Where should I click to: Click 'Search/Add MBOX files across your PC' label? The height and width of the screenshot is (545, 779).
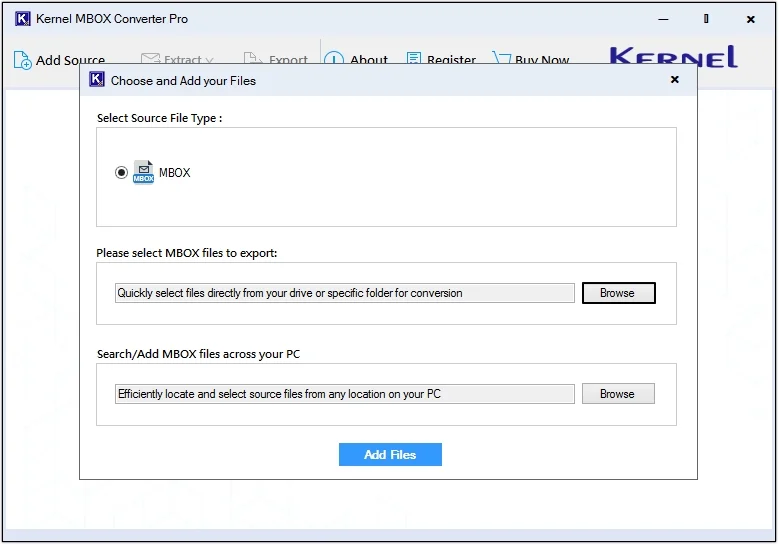198,354
